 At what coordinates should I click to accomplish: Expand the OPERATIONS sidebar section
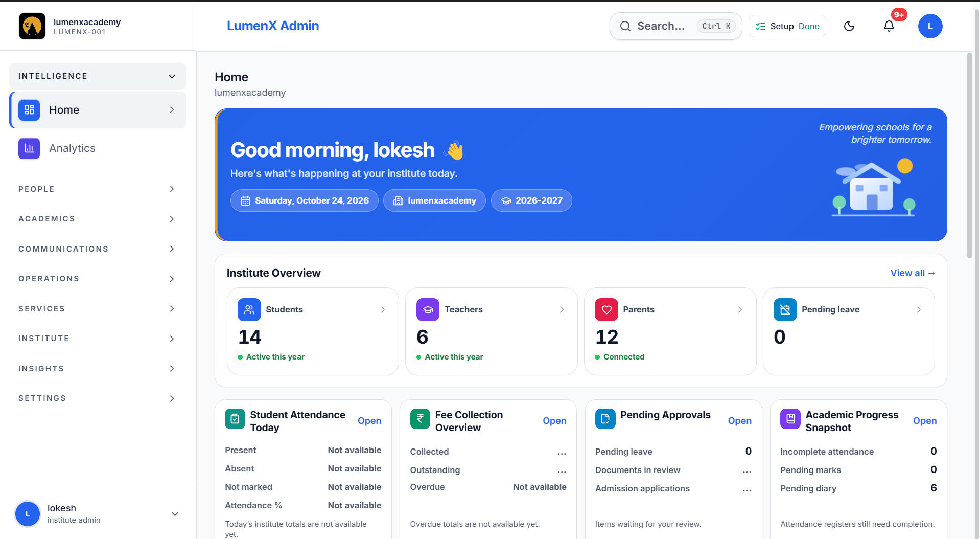98,279
